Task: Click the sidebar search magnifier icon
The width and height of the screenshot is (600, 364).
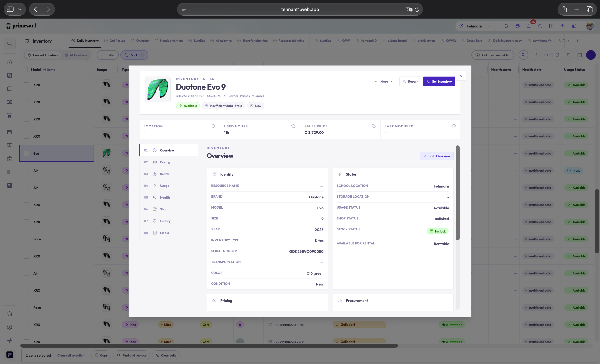Action: (9, 44)
